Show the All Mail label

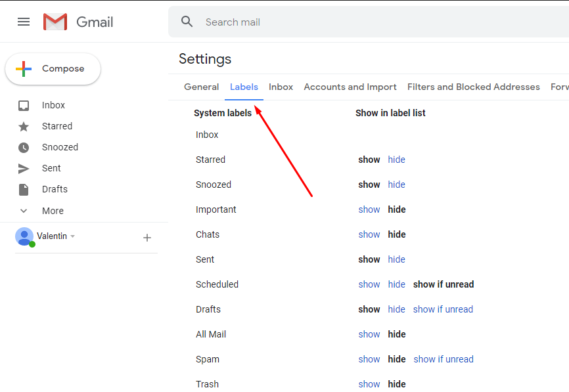369,334
